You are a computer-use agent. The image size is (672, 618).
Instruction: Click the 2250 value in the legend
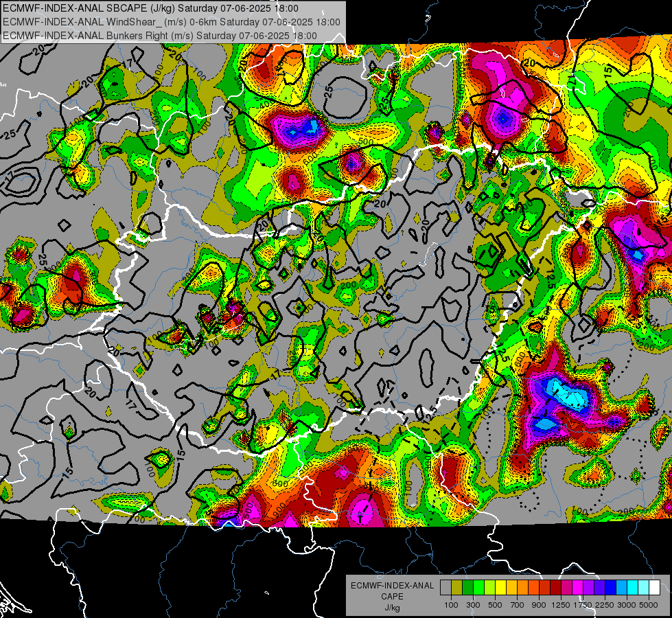coord(605,605)
